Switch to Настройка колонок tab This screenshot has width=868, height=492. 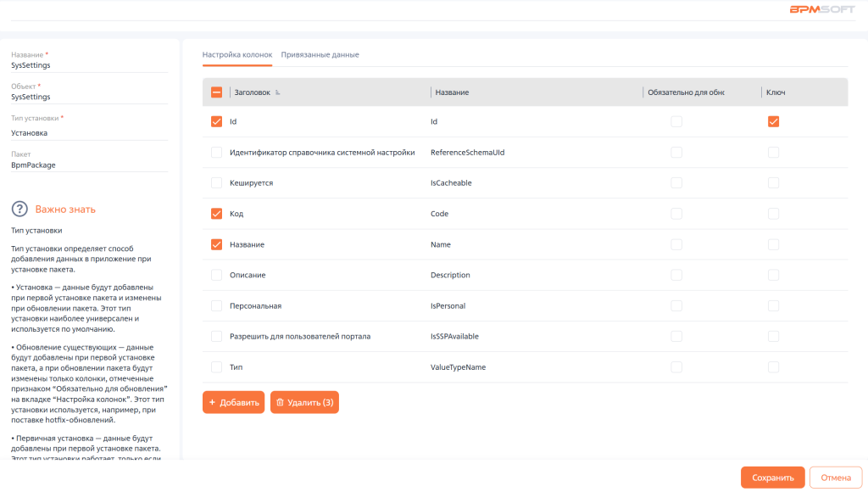[x=237, y=55]
